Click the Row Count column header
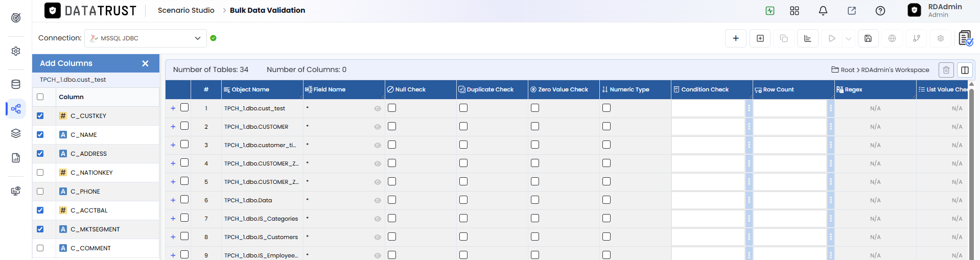This screenshot has height=260, width=980. click(794, 89)
